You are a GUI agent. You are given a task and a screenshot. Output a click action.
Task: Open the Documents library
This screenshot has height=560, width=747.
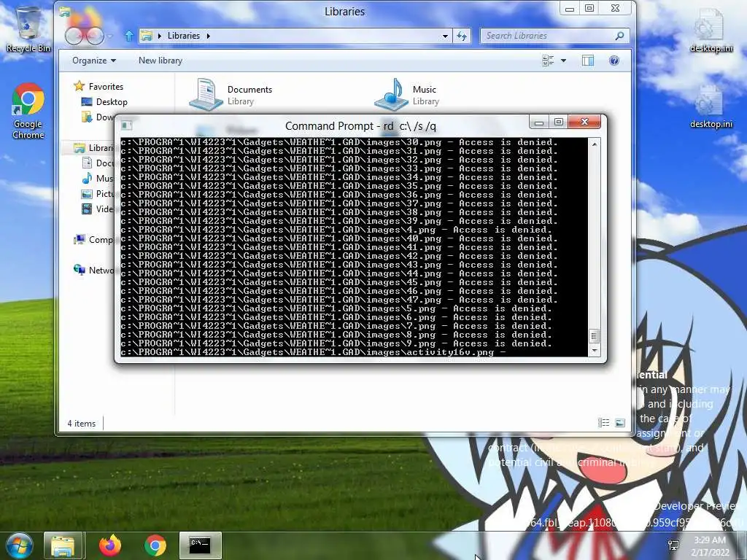click(x=232, y=94)
